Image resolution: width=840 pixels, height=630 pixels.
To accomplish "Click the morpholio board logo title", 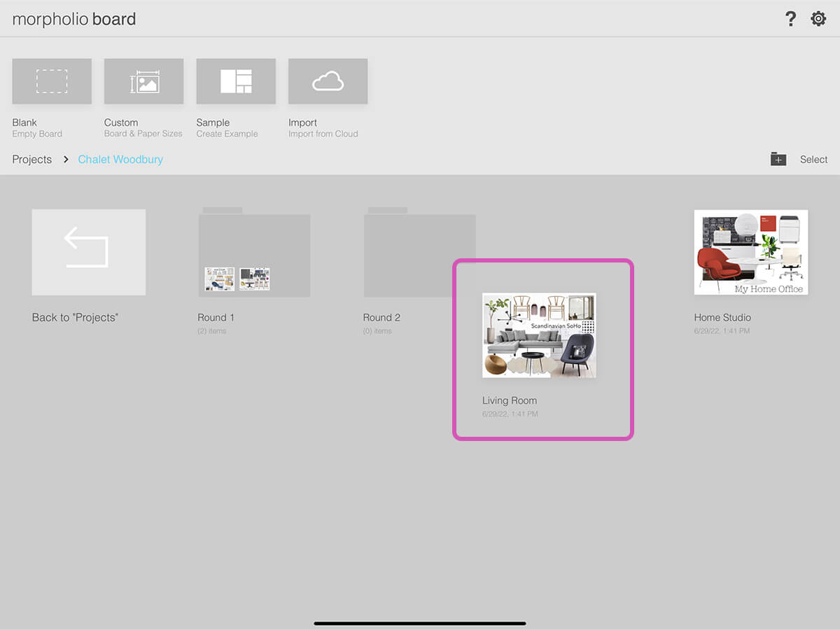I will [x=74, y=19].
